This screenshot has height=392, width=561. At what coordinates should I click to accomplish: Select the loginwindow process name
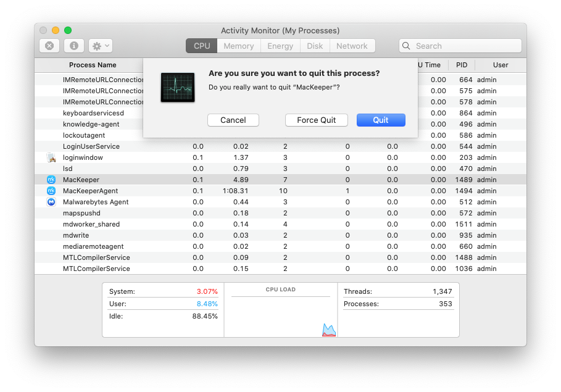tap(83, 157)
